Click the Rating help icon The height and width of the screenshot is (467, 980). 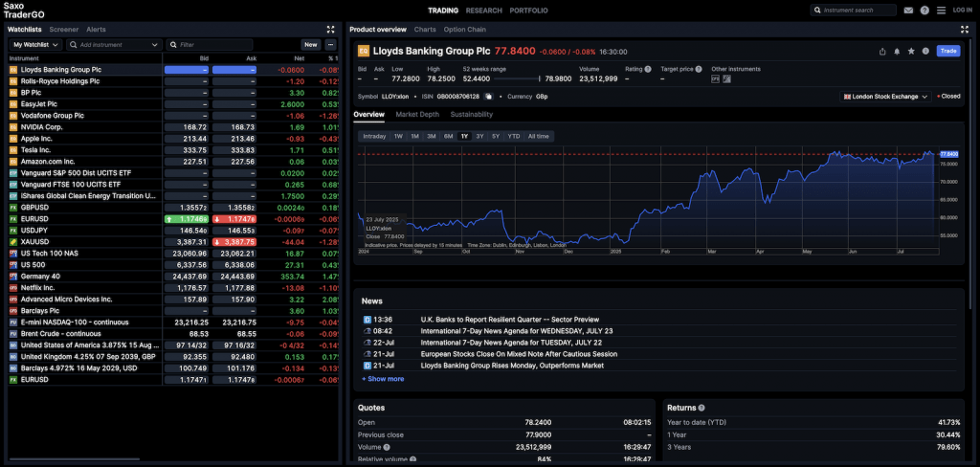[x=648, y=70]
